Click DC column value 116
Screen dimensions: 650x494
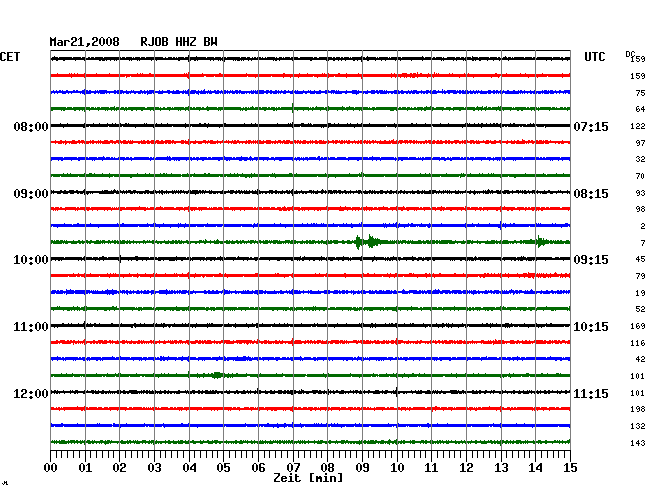[x=638, y=343]
